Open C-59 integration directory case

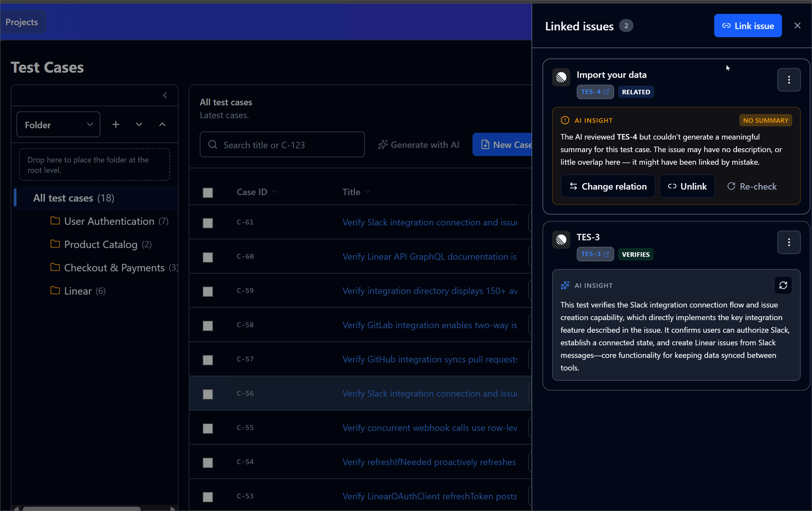tap(430, 291)
